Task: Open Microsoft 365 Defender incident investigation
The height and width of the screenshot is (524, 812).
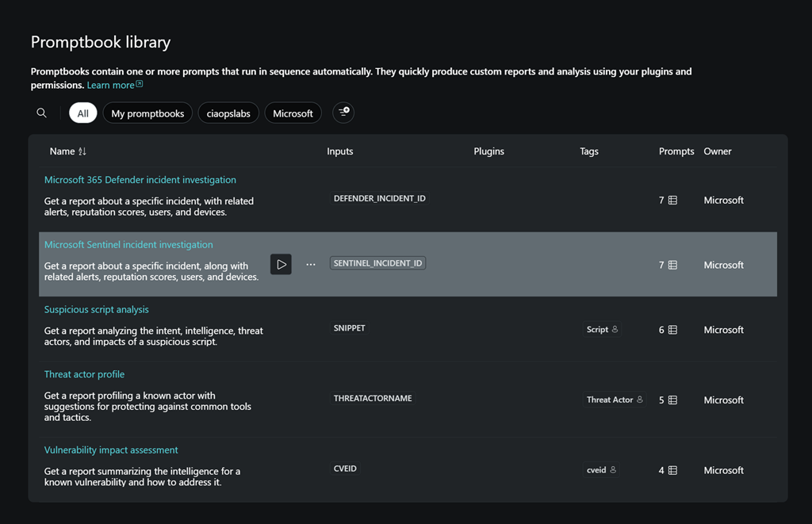Action: click(x=140, y=180)
